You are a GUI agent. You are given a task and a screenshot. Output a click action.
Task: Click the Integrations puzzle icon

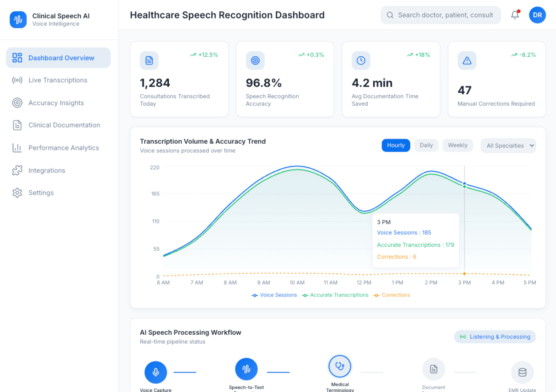[17, 170]
